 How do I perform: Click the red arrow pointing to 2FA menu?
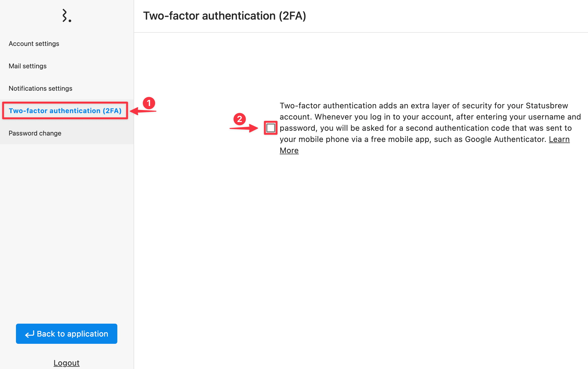pyautogui.click(x=143, y=111)
